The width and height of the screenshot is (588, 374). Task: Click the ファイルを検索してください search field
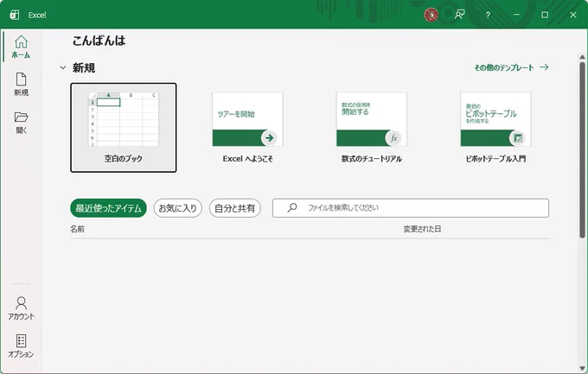[x=411, y=208]
